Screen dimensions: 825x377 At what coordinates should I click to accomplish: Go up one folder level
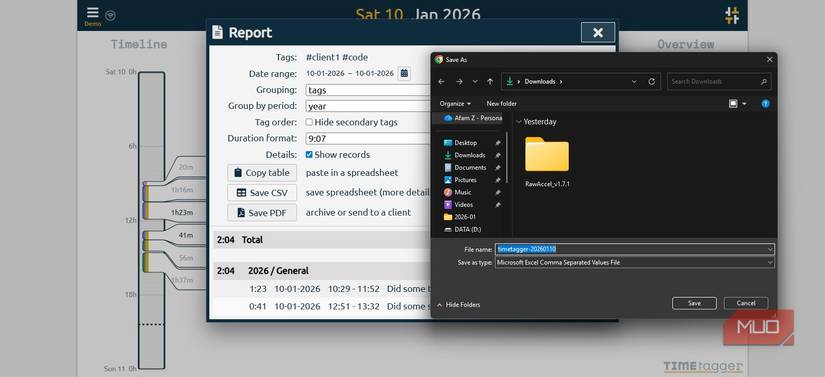490,81
